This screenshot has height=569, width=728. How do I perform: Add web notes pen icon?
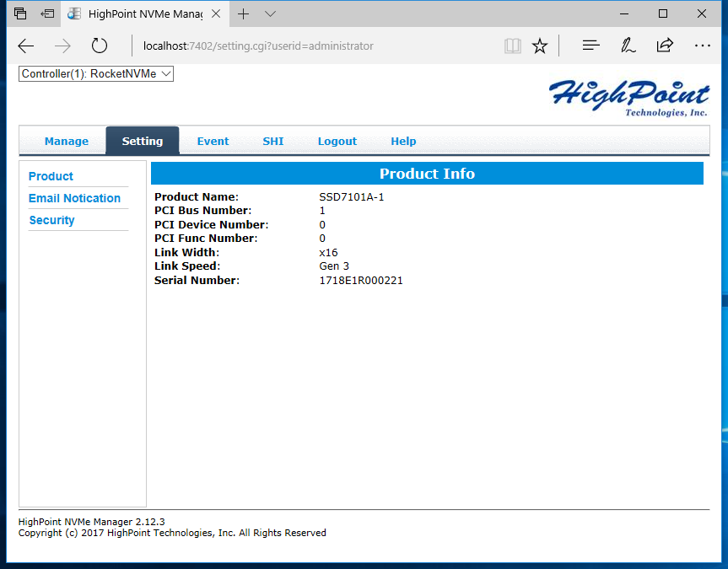(x=628, y=45)
